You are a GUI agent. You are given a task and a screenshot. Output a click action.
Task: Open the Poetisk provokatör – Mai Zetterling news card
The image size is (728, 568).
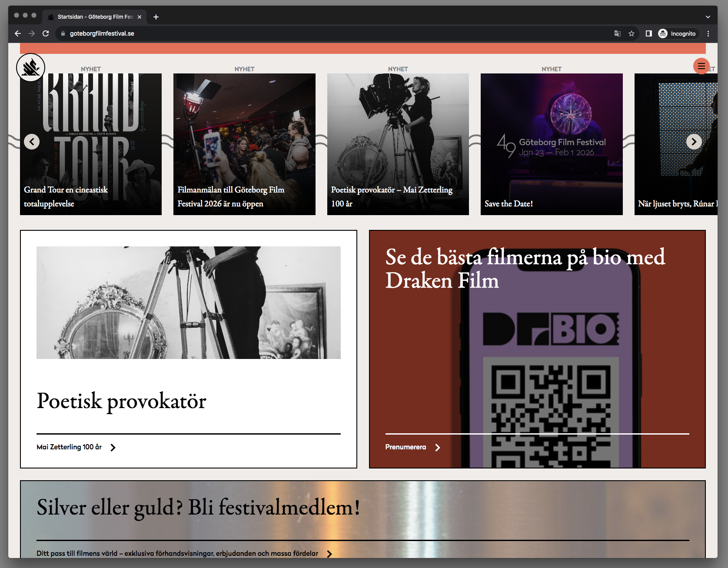(398, 144)
